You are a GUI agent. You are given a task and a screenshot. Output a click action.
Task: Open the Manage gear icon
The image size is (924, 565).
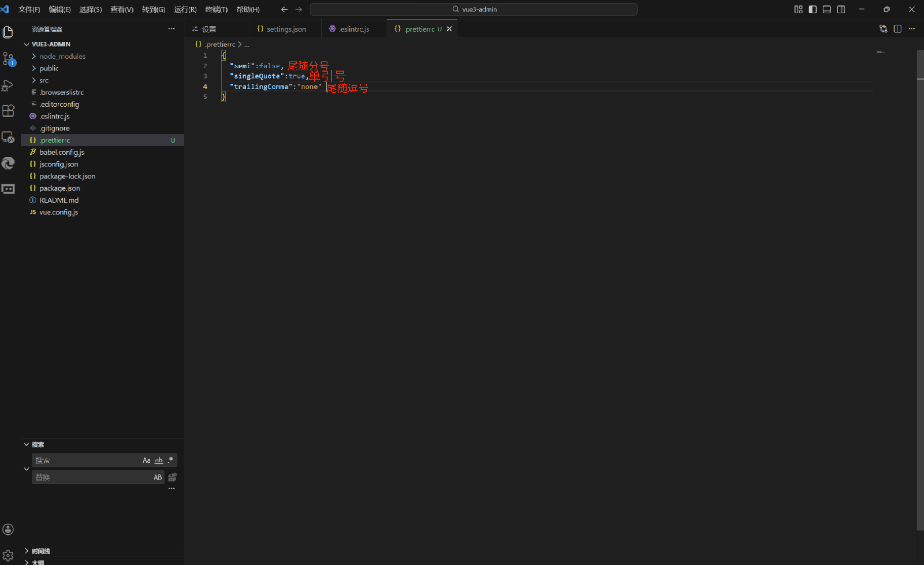click(x=8, y=555)
